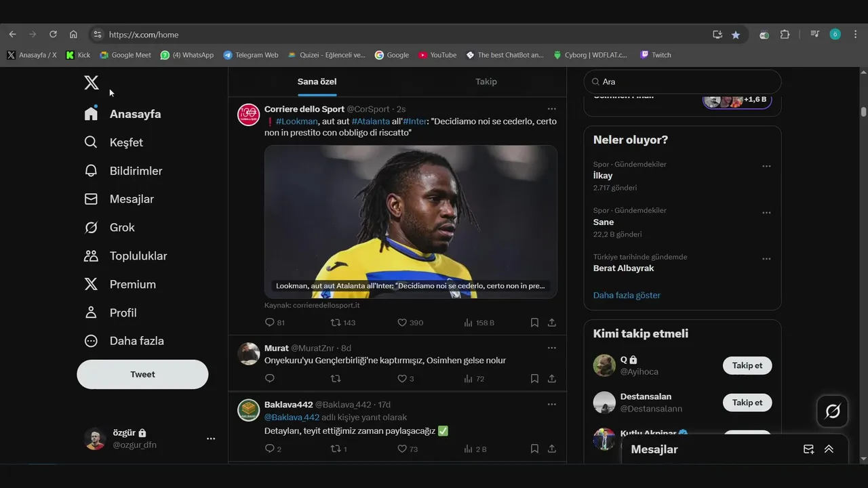Open the Telegram Web bookmark

pyautogui.click(x=251, y=55)
